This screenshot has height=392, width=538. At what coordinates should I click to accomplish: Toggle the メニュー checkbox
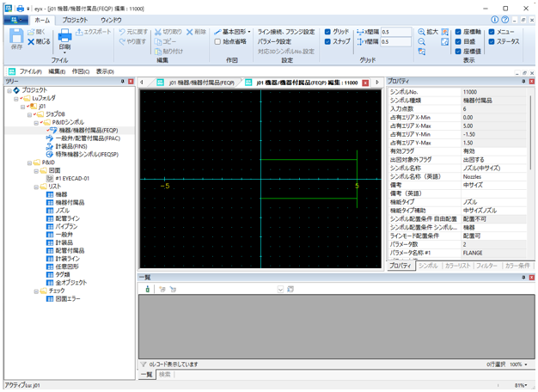[492, 32]
